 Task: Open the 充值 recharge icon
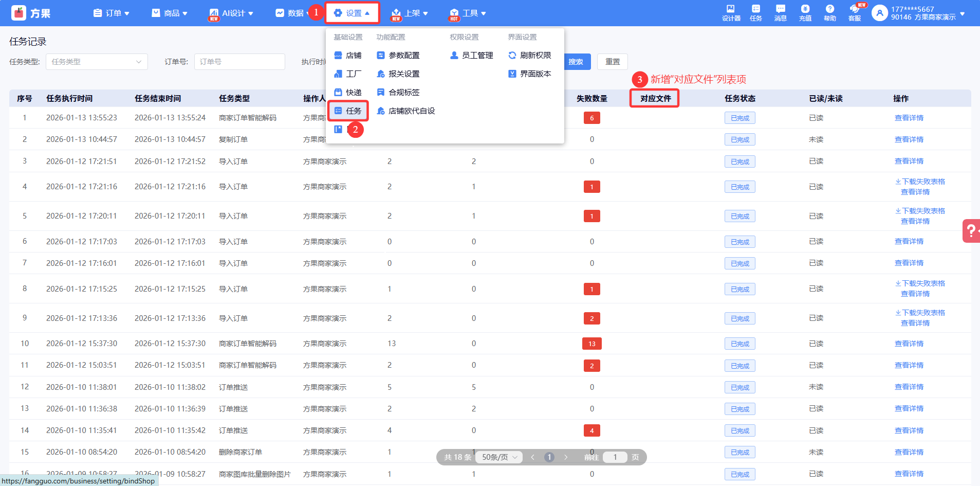(805, 9)
